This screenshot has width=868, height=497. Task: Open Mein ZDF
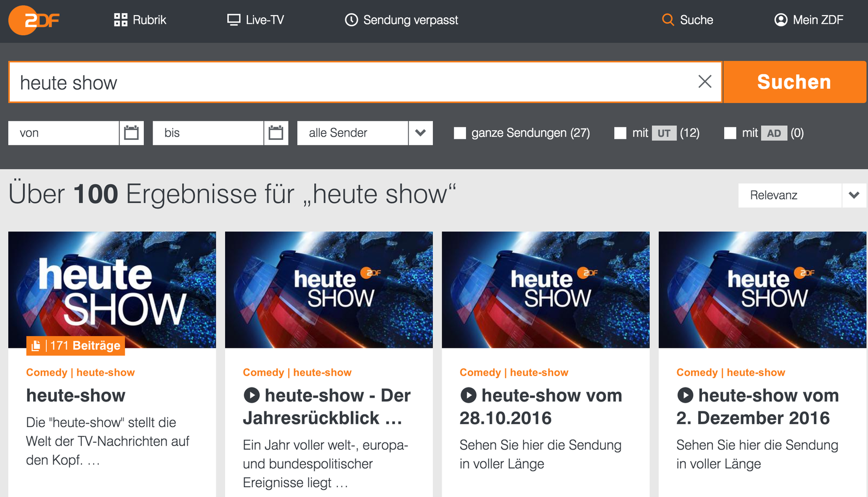(x=809, y=20)
